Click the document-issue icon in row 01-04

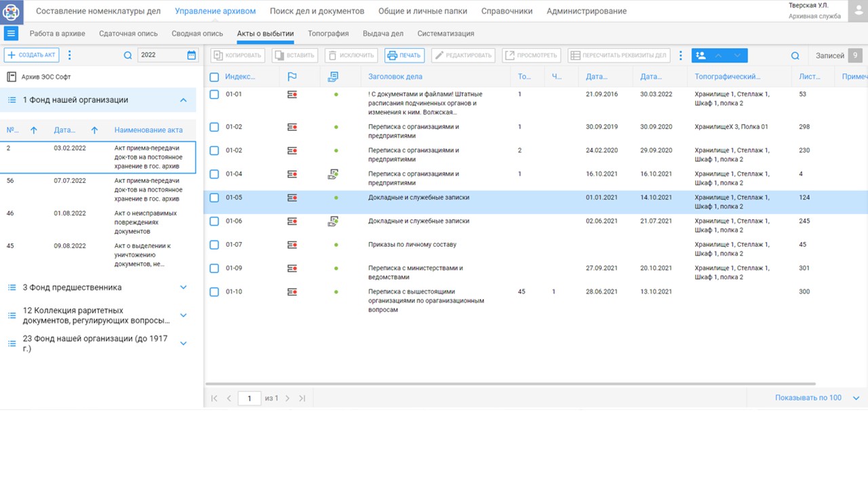pos(333,174)
